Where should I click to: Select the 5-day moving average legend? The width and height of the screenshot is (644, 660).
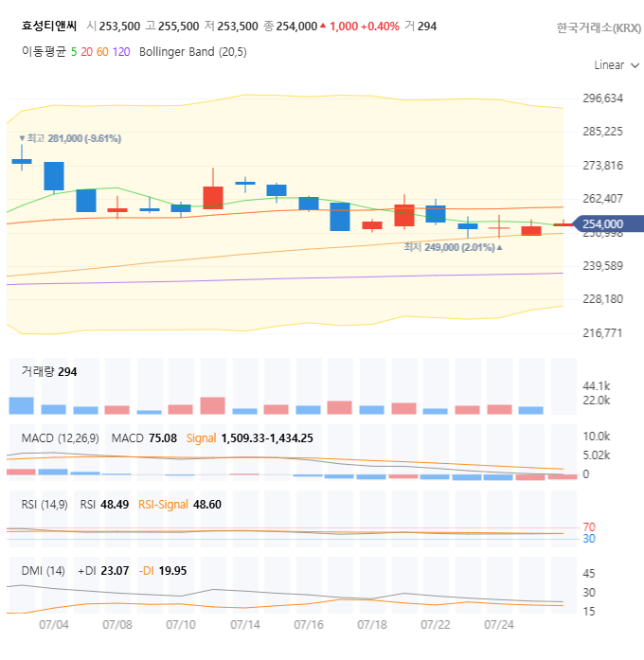(74, 52)
